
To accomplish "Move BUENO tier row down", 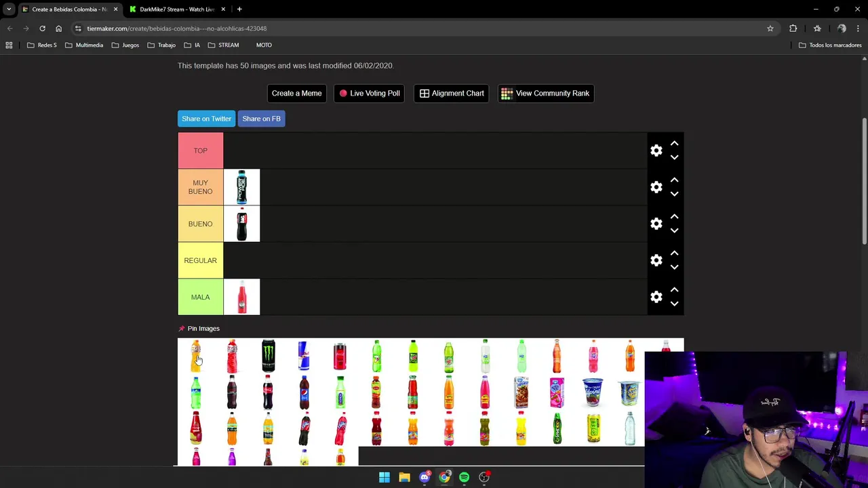I will coord(674,230).
